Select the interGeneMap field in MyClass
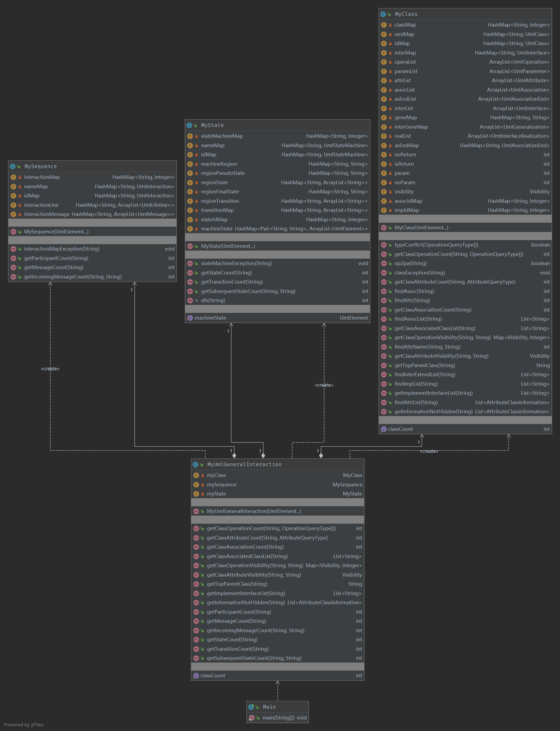 click(411, 127)
